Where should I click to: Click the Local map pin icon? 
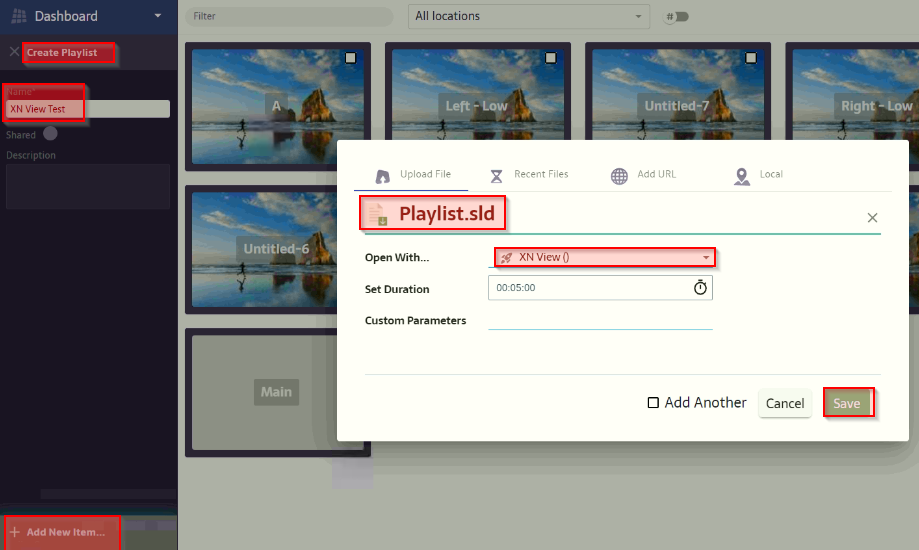[x=741, y=176]
